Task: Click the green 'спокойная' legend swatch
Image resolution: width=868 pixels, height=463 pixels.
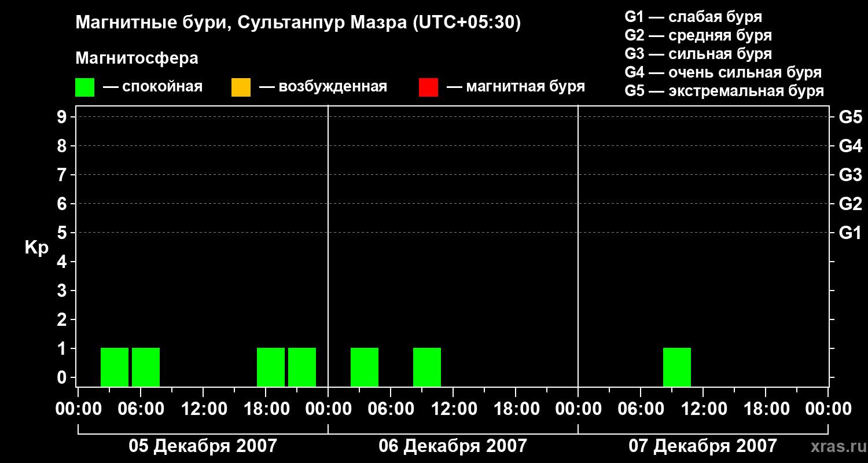Action: pos(84,87)
